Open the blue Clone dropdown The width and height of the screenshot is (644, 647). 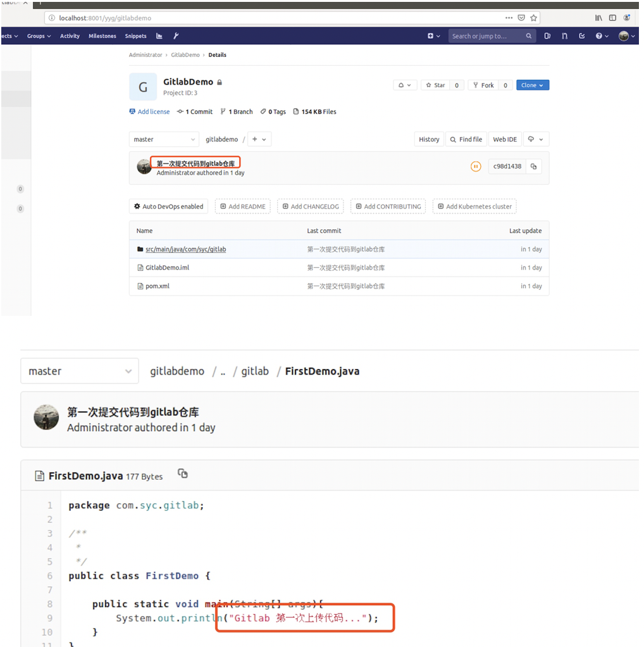pos(532,85)
